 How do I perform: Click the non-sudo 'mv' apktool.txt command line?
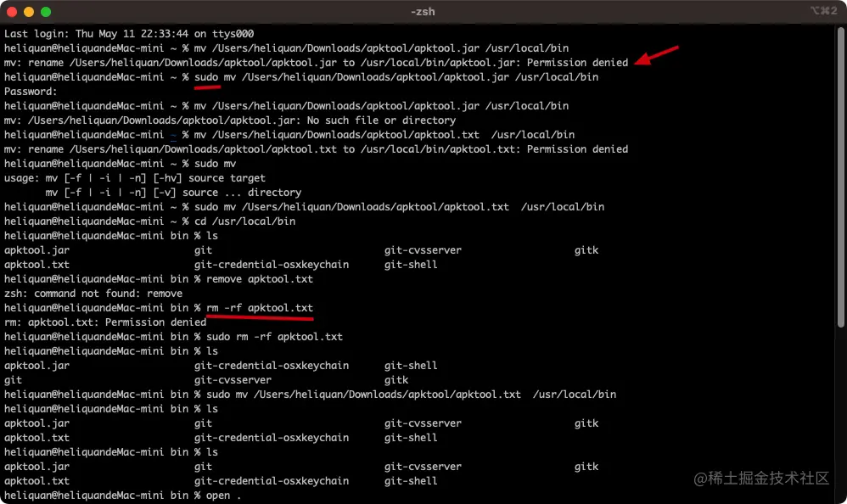click(x=289, y=135)
